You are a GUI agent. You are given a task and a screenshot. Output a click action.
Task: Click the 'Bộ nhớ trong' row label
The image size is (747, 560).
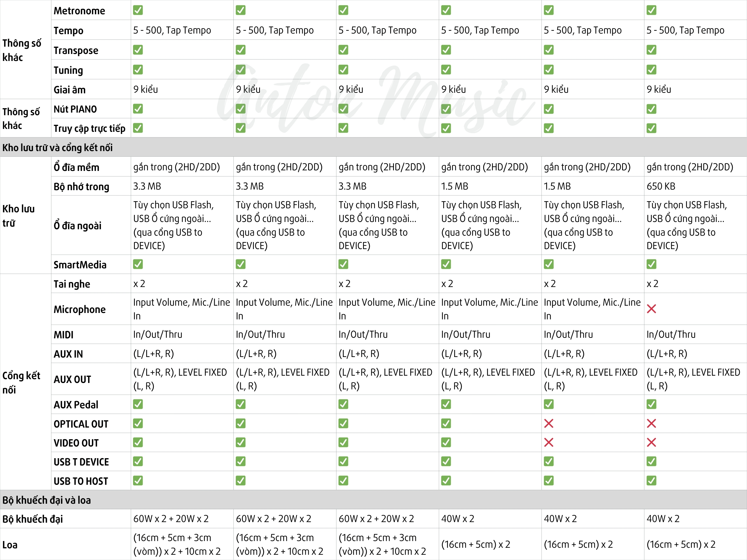click(81, 186)
